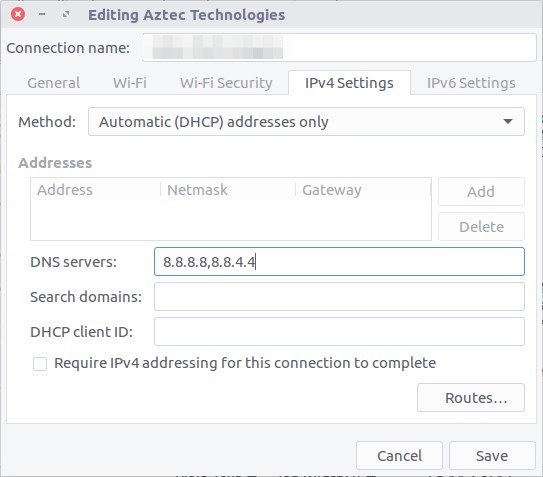The width and height of the screenshot is (543, 477).
Task: Maximize the connection editor window
Action: 66,15
